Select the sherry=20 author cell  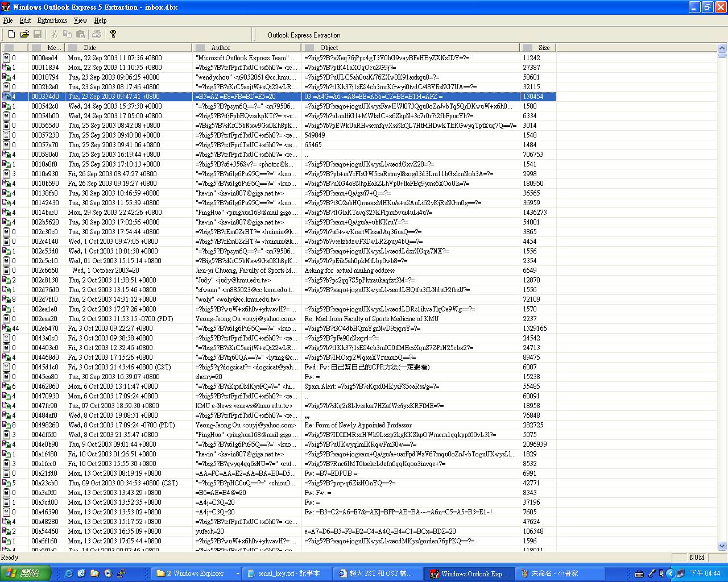tap(209, 377)
